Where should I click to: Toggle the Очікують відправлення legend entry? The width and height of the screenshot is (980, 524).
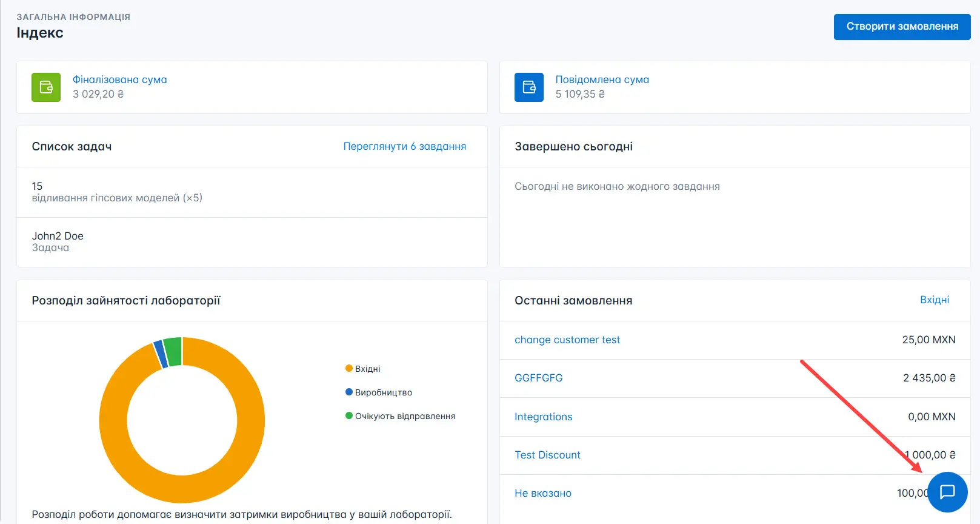click(404, 416)
